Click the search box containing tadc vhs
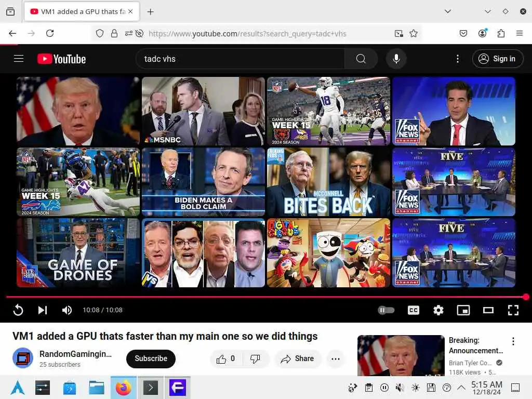The width and height of the screenshot is (532, 399). pyautogui.click(x=240, y=59)
